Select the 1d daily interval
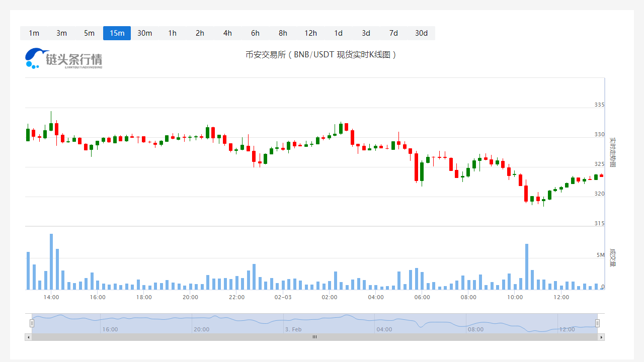Image resolution: width=644 pixels, height=362 pixels. coord(338,33)
